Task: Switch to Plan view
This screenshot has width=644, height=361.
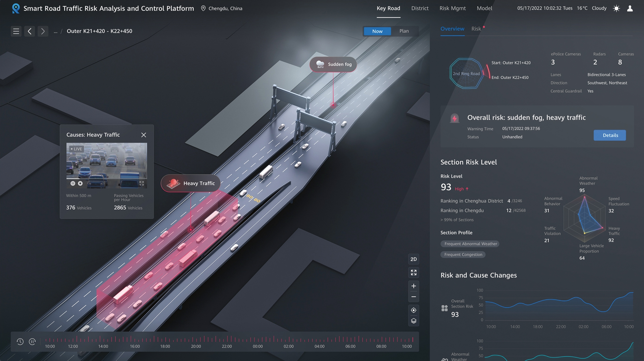Action: [404, 31]
